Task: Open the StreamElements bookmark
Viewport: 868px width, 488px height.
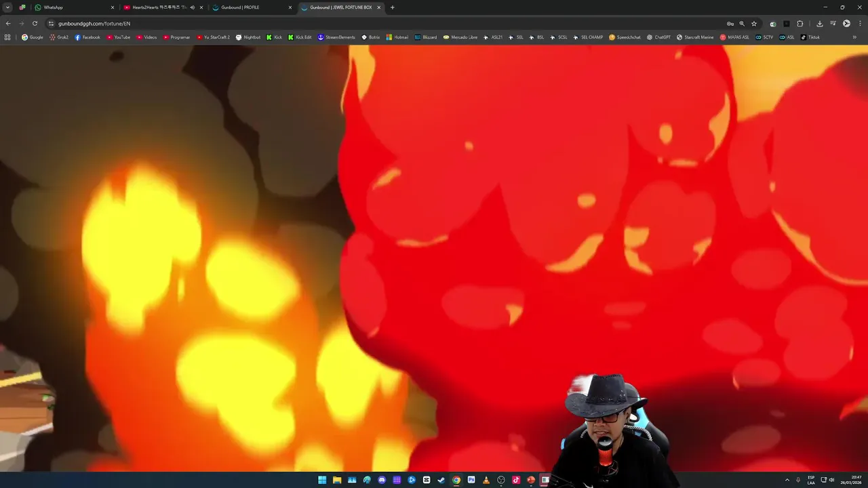Action: (x=336, y=37)
